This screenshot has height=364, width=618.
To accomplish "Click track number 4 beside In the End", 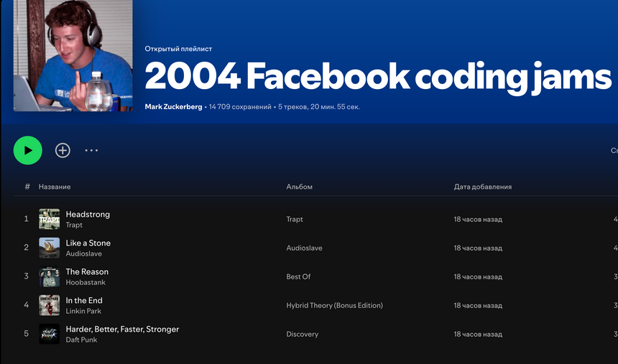I will click(x=27, y=305).
